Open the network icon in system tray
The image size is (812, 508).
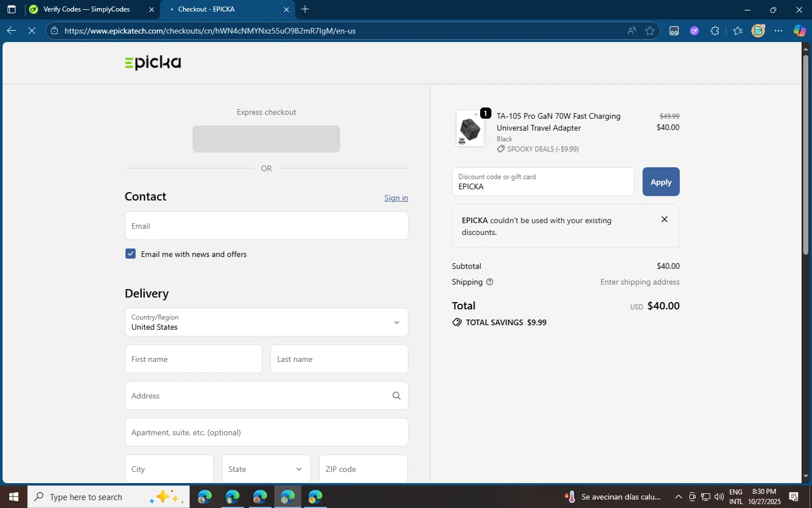[x=706, y=497]
